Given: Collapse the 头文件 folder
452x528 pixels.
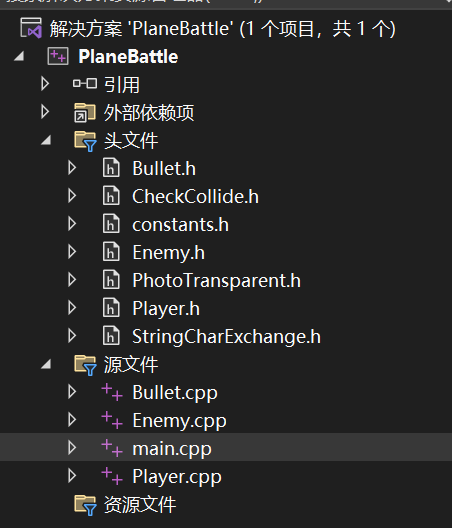Looking at the screenshot, I should 46,140.
